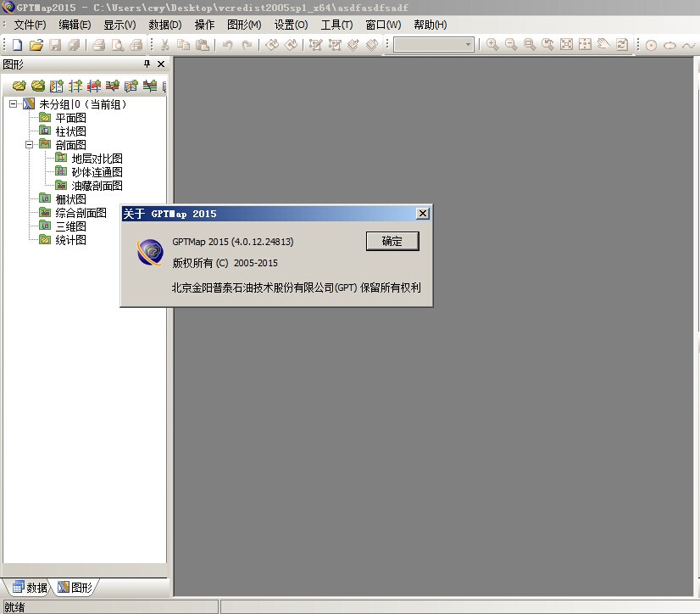Click the add fence diagram icon
Screen dimensions: 700x614
[131, 86]
